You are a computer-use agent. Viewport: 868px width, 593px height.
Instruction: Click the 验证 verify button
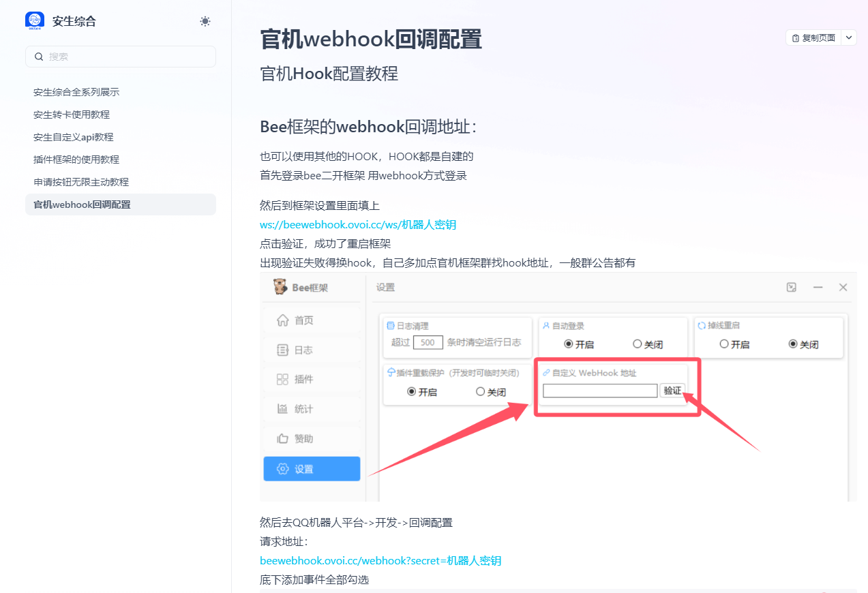(672, 391)
